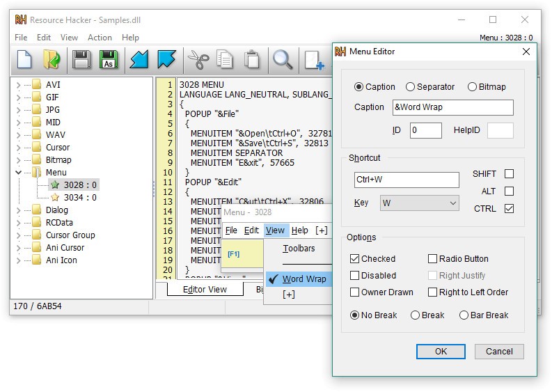Click the Ani Icon folder icon
Viewport: 552px width, 392px height.
tap(37, 260)
